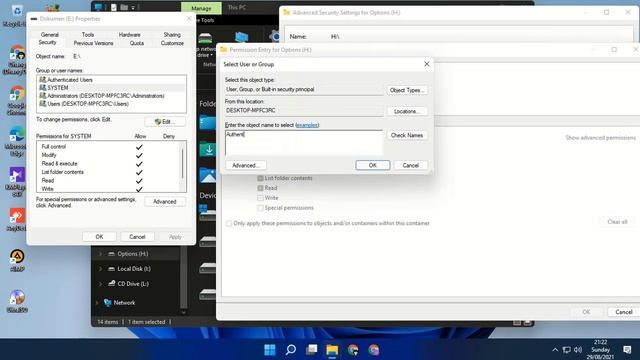The height and width of the screenshot is (360, 640).
Task: Click OK in Dokumen (E:) Properties
Action: 99,237
